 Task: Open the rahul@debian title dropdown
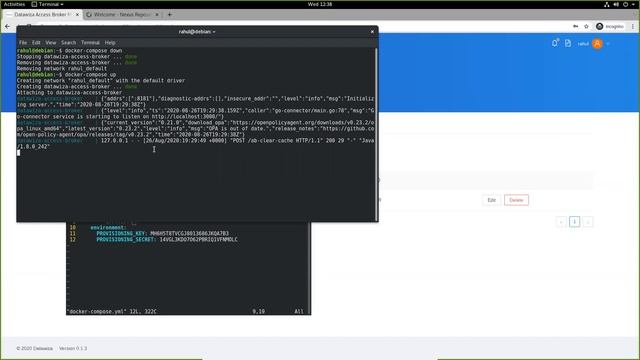(x=197, y=31)
